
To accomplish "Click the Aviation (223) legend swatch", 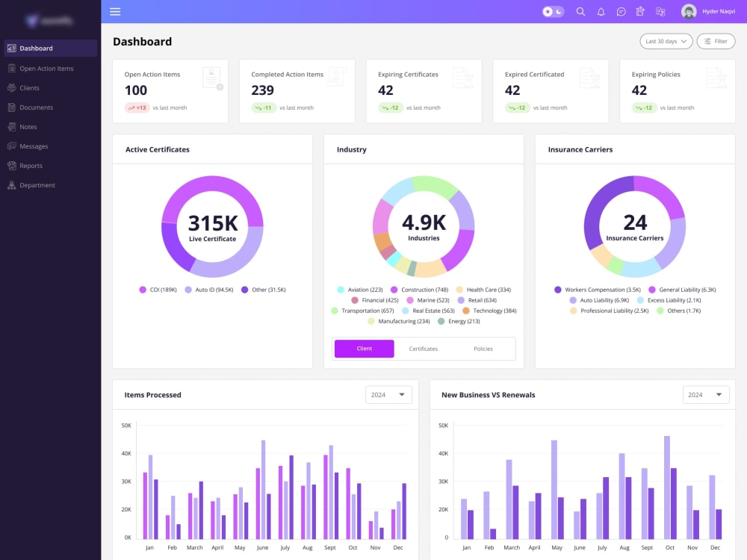I will [x=340, y=290].
